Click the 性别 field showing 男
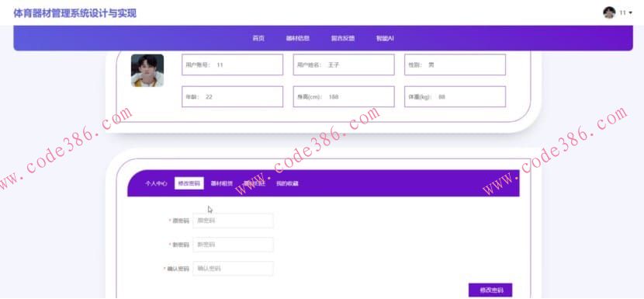 [x=455, y=64]
